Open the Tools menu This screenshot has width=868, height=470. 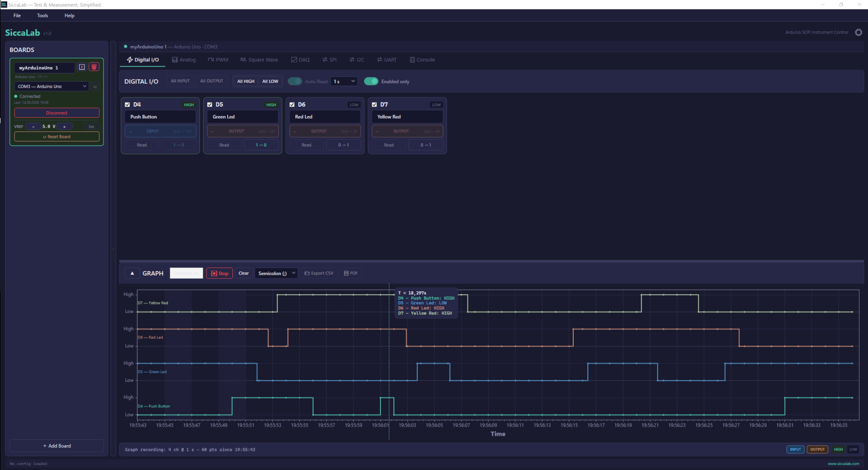[43, 16]
